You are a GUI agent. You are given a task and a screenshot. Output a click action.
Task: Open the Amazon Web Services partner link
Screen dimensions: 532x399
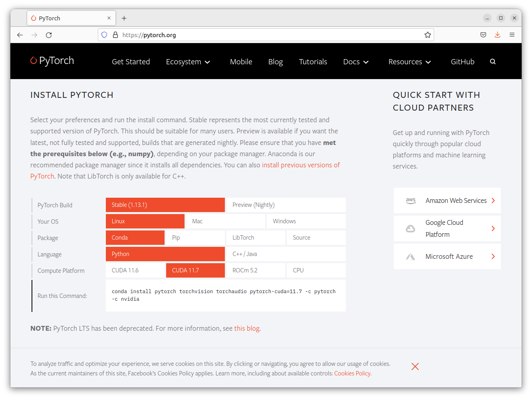pos(447,200)
